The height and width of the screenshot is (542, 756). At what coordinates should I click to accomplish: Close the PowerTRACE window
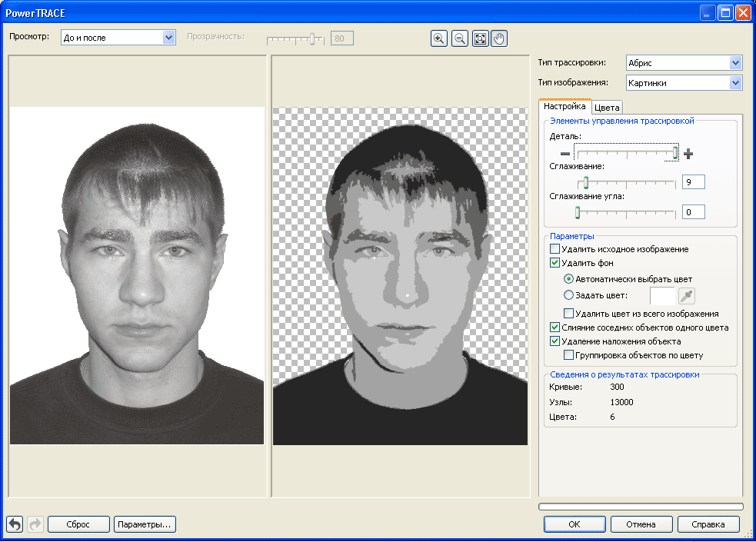(x=743, y=13)
